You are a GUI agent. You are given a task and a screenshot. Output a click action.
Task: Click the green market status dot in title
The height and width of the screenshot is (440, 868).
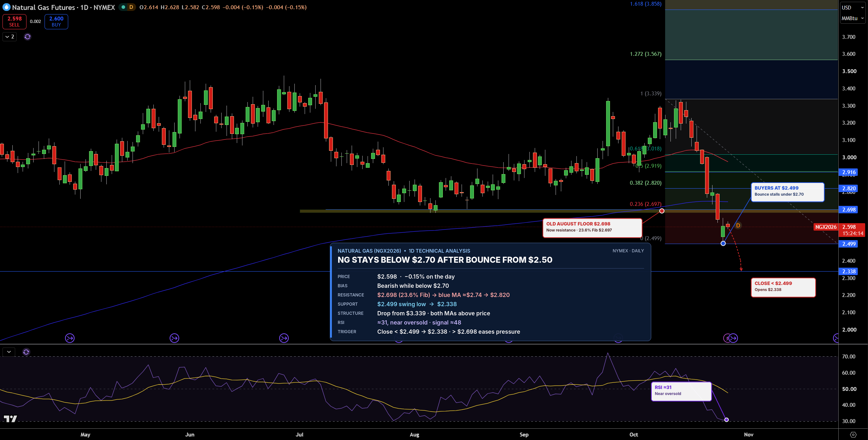coord(123,7)
